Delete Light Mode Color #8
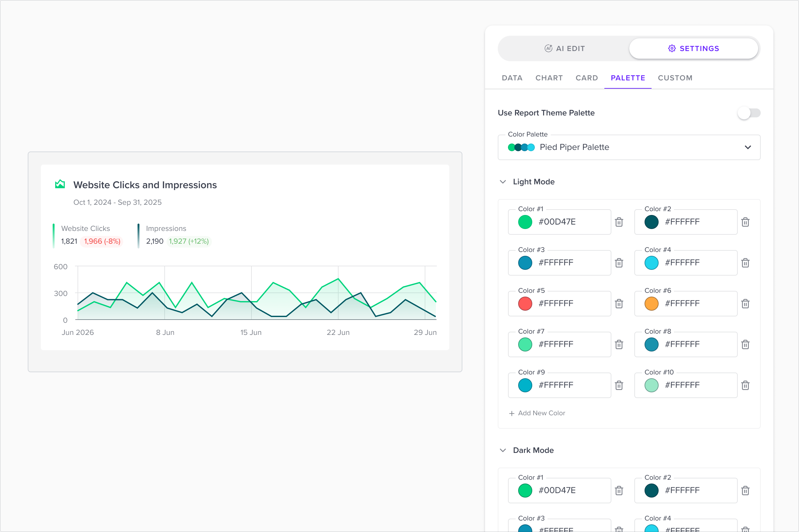The height and width of the screenshot is (532, 799). click(x=745, y=344)
